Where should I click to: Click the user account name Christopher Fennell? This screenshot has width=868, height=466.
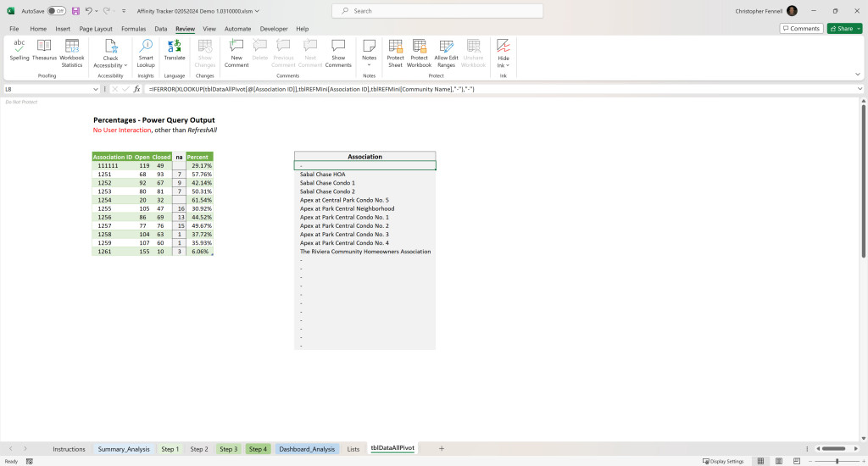coord(759,11)
